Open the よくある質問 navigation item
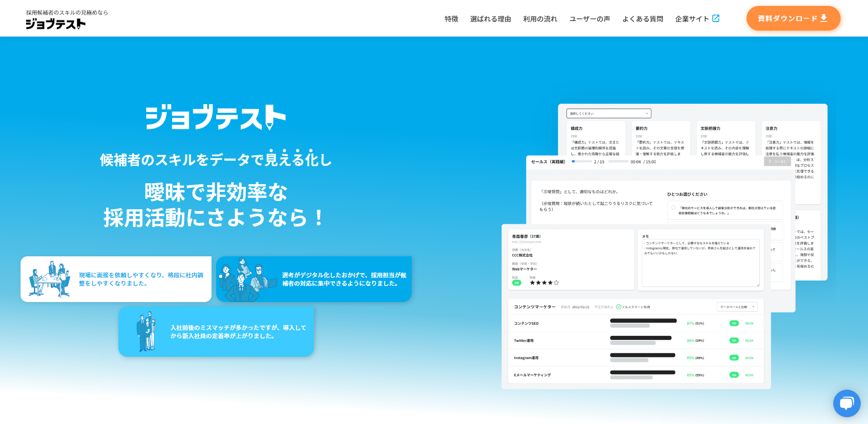Image resolution: width=868 pixels, height=424 pixels. (x=643, y=19)
